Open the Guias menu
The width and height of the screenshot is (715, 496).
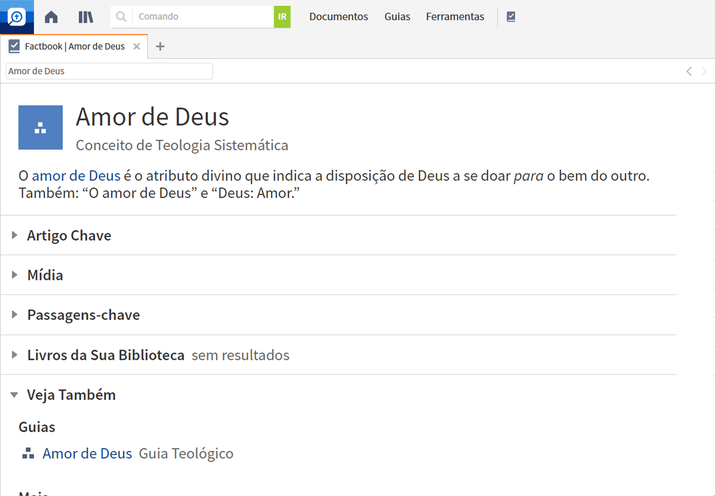point(397,17)
